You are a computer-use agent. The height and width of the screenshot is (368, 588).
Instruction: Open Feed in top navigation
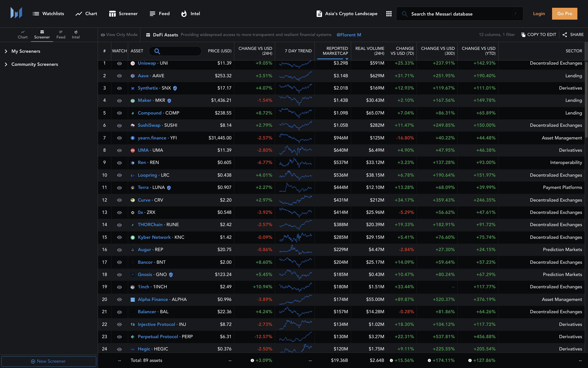click(x=160, y=14)
